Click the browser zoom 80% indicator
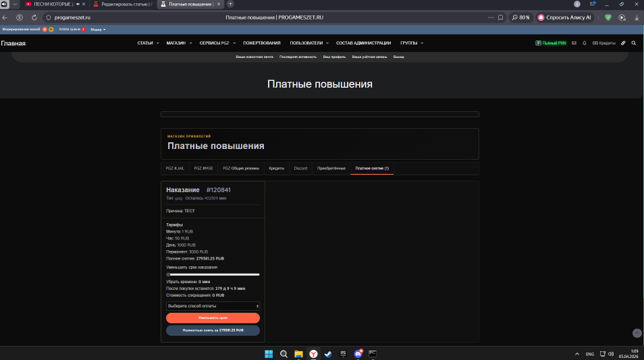The width and height of the screenshot is (644, 360). pos(520,18)
